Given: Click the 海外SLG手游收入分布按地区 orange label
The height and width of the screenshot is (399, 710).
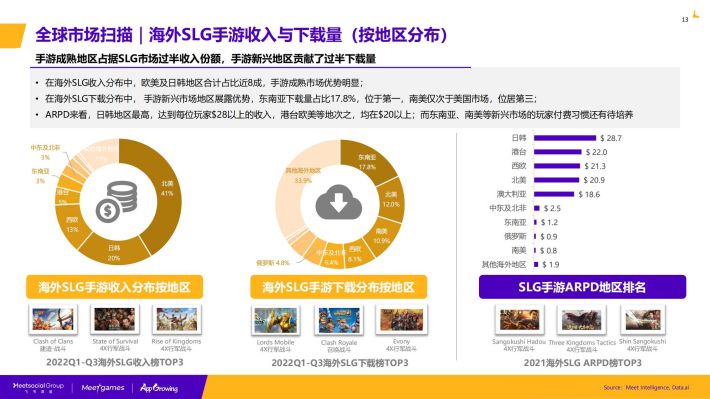Looking at the screenshot, I should [x=115, y=287].
